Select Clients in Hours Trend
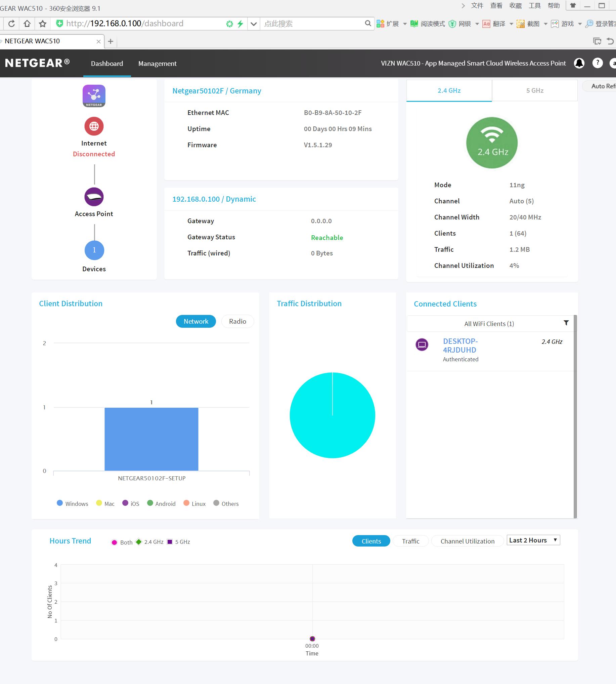 pyautogui.click(x=371, y=541)
